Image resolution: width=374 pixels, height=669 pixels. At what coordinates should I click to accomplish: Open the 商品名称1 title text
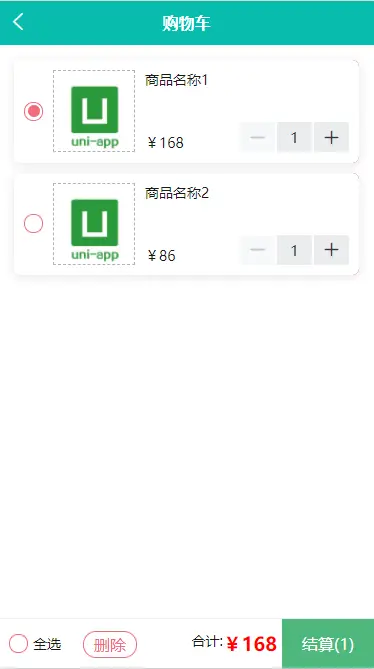pos(177,80)
